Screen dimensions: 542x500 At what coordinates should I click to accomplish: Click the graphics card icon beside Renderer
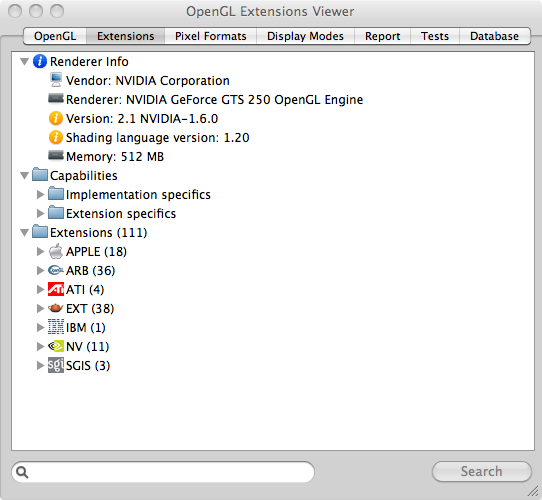tap(56, 99)
